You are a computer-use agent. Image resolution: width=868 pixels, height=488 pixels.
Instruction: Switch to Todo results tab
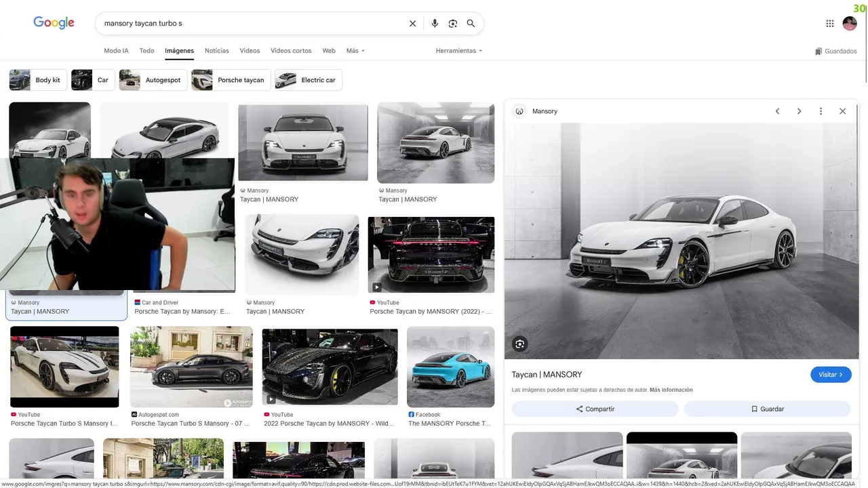(x=146, y=51)
